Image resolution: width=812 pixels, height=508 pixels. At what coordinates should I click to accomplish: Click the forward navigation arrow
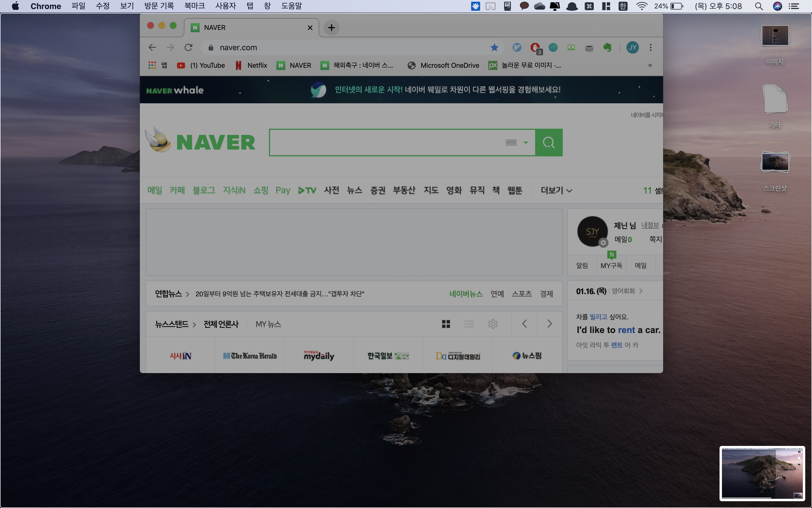coord(171,47)
